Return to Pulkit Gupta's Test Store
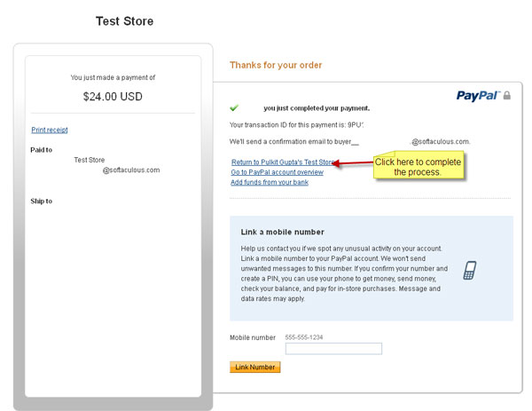 pos(284,162)
